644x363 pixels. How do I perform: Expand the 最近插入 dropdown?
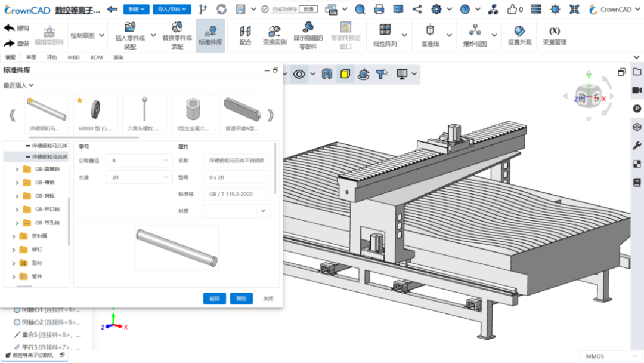(18, 85)
